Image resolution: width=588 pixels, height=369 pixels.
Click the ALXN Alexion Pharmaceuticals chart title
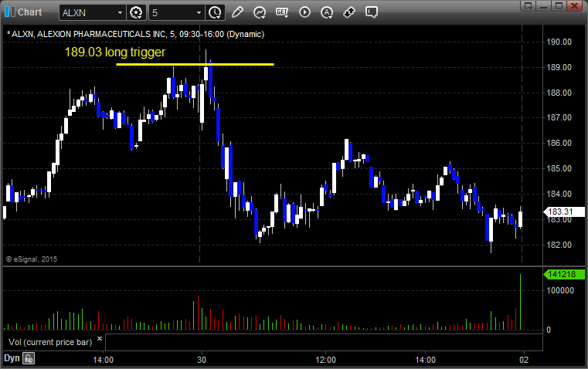click(x=135, y=34)
